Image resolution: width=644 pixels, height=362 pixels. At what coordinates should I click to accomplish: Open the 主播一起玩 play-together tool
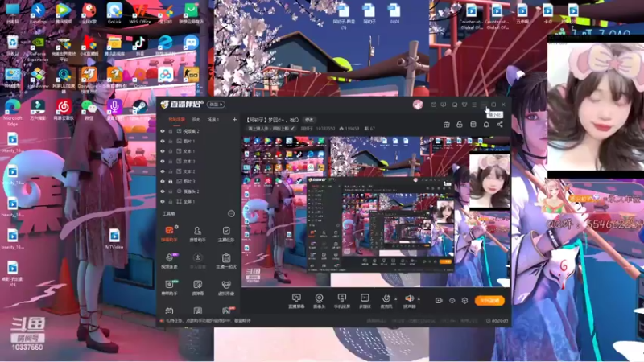point(226,261)
